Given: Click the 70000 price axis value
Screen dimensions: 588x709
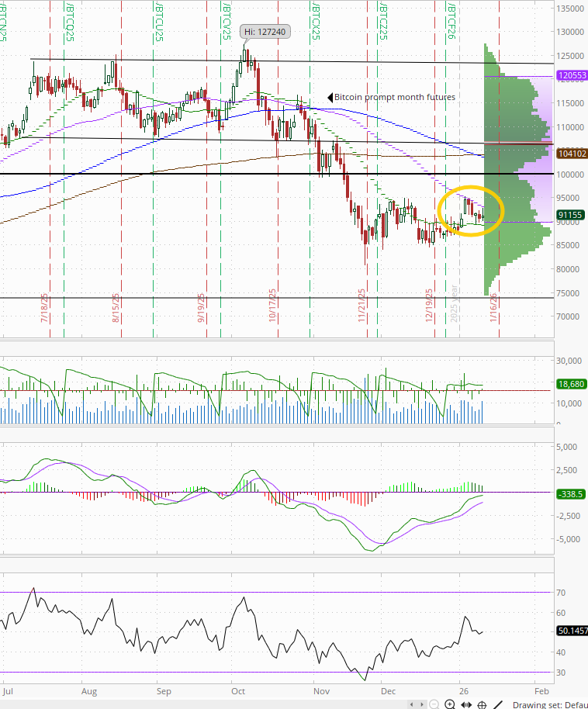Looking at the screenshot, I should (x=568, y=316).
